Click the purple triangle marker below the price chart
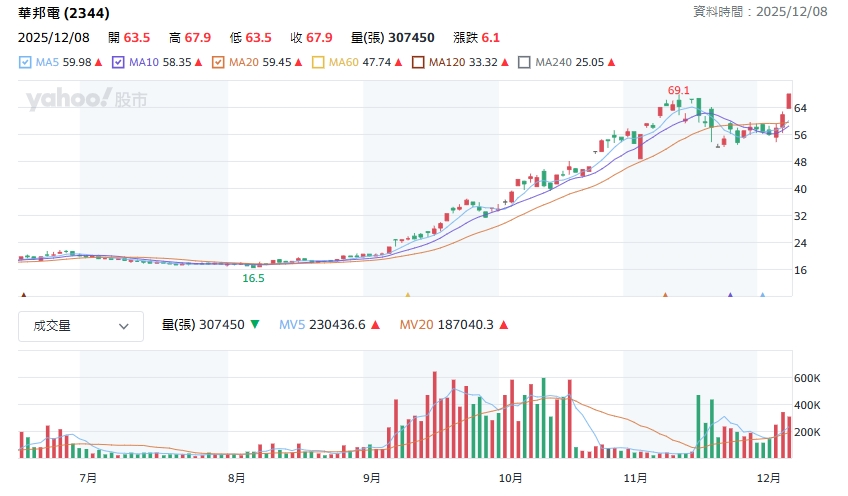The image size is (848, 496). [730, 295]
